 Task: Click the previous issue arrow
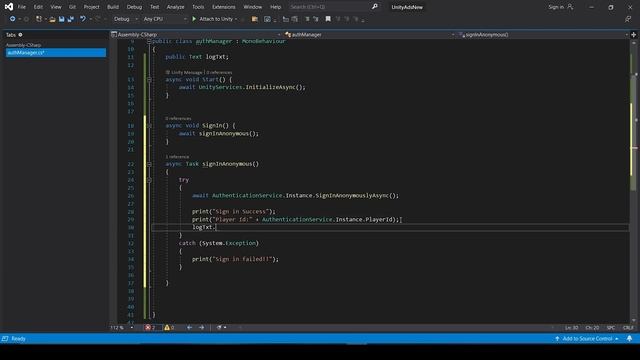pos(189,327)
